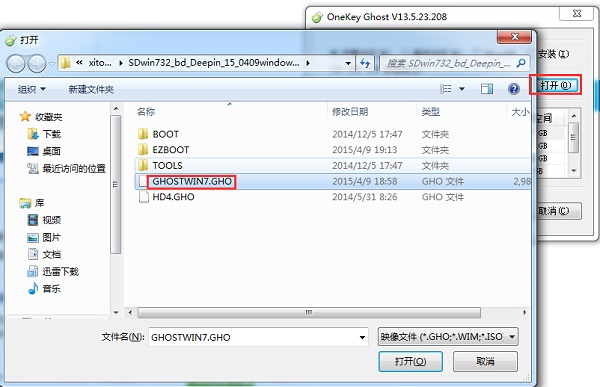The height and width of the screenshot is (387, 600).
Task: Select the TOOLS folder
Action: [x=167, y=165]
